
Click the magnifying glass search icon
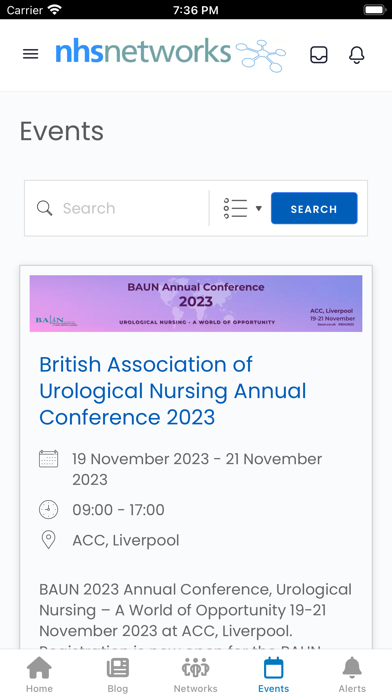click(x=44, y=208)
